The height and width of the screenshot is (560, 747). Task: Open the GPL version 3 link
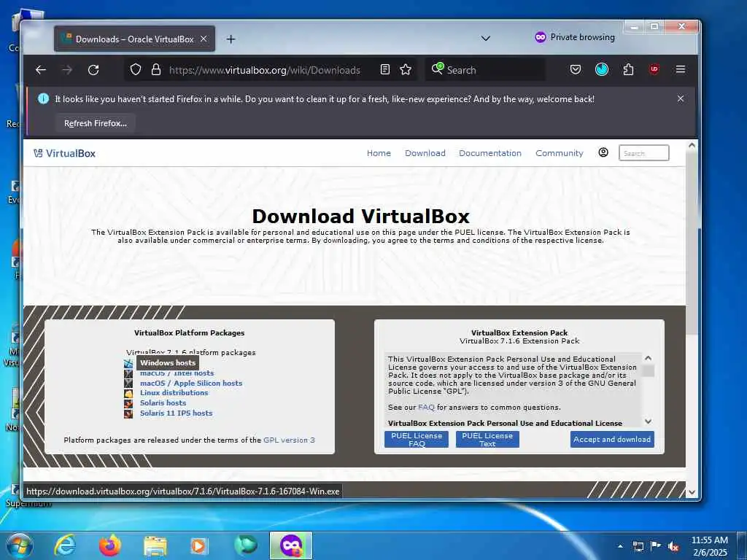point(289,440)
